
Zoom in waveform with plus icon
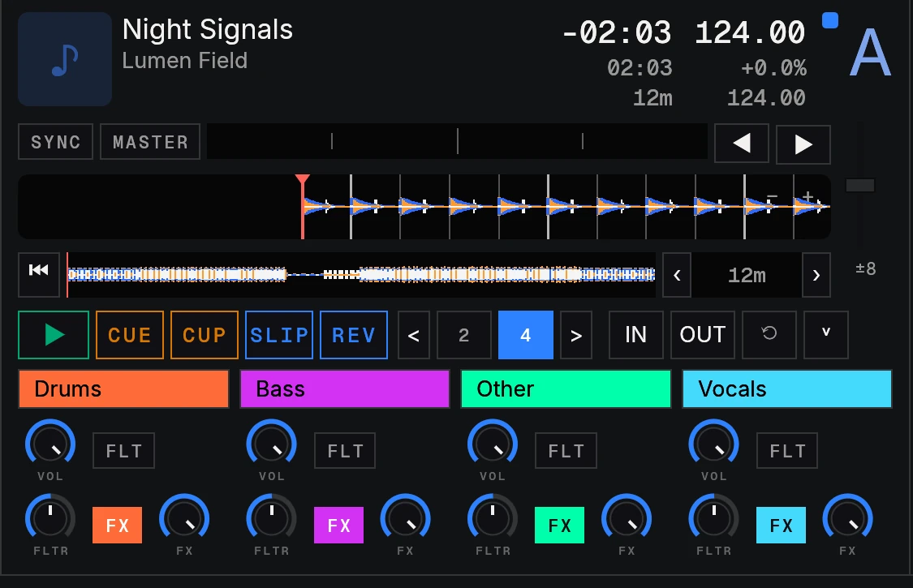pos(807,197)
